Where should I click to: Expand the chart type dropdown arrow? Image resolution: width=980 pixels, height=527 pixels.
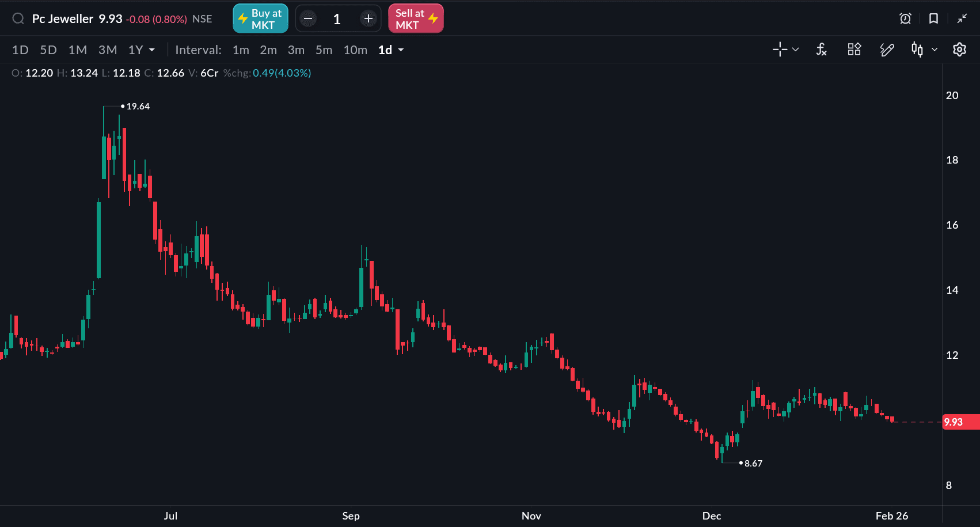[x=935, y=50]
